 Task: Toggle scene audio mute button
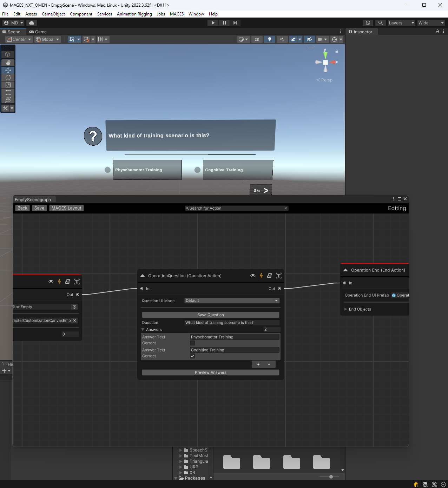pyautogui.click(x=282, y=39)
